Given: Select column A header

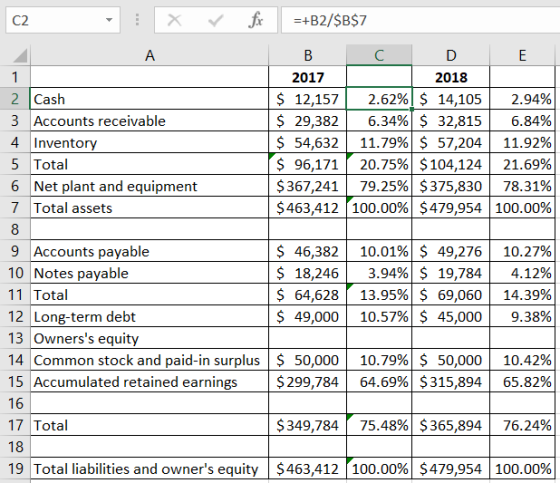Looking at the screenshot, I should click(x=149, y=55).
